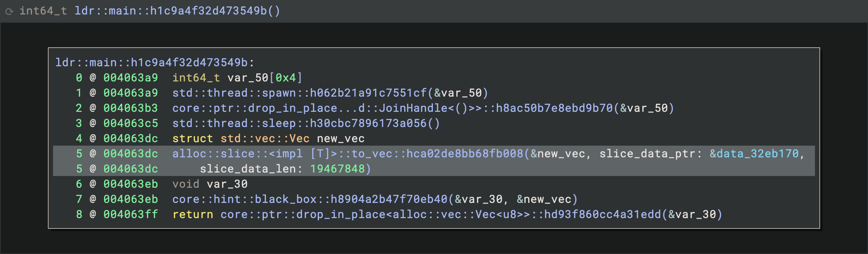Select address 004063c5 on instruction 3
The width and height of the screenshot is (868, 254).
131,123
